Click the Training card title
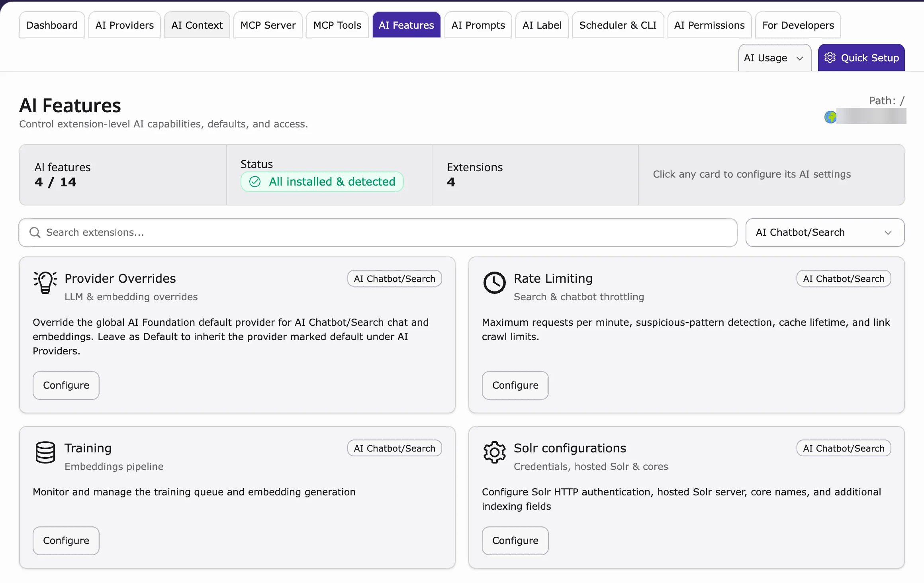Screen dimensions: 924x583 88,448
